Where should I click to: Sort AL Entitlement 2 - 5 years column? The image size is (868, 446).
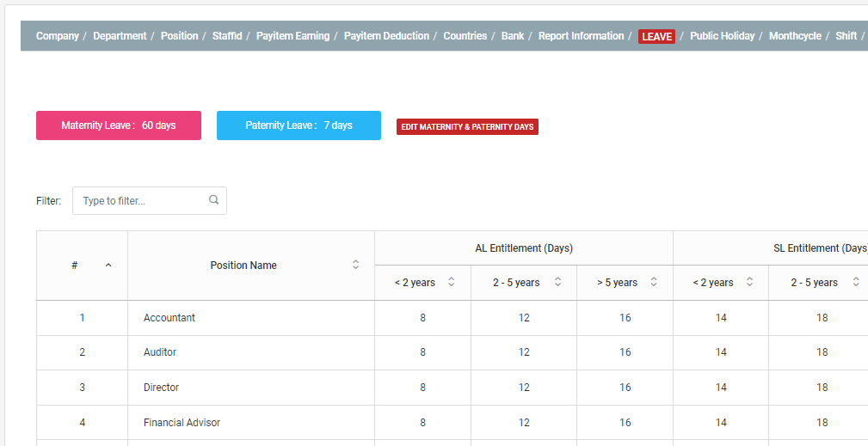[x=557, y=282]
